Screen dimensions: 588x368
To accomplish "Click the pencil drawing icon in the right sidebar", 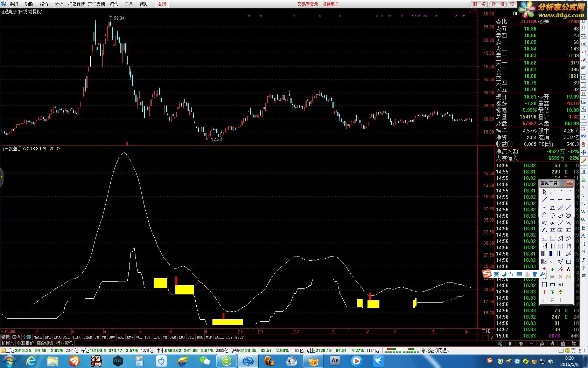I will pyautogui.click(x=583, y=161).
